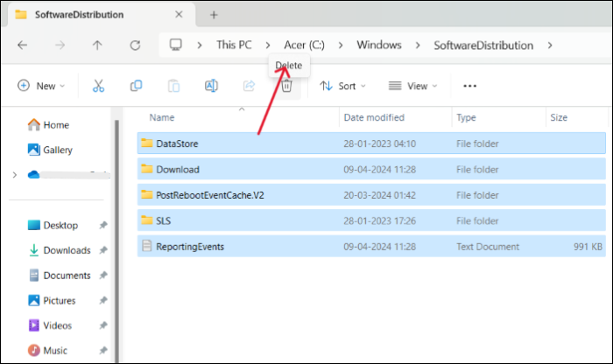Screen dimensions: 613x364
Task: Click the pin icon beside Documents
Action: coord(103,276)
